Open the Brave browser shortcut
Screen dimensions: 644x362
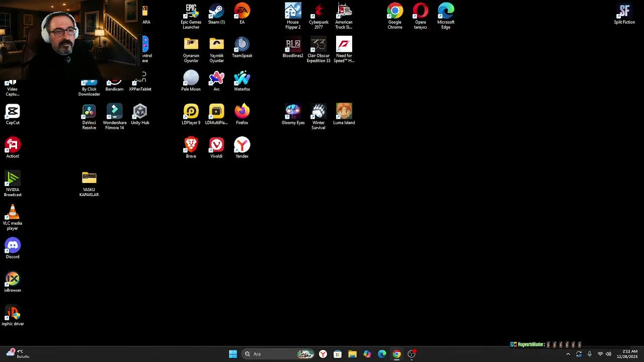191,148
